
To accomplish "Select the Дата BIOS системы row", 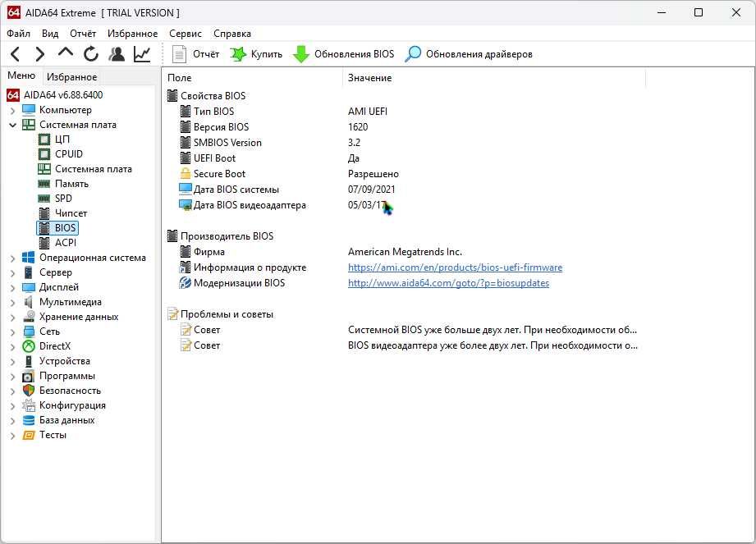I will tap(405, 190).
